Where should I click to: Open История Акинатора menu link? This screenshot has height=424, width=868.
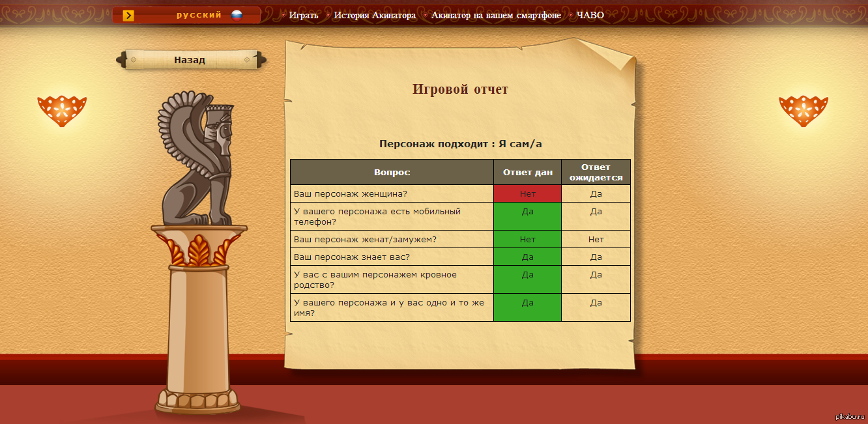click(x=375, y=15)
